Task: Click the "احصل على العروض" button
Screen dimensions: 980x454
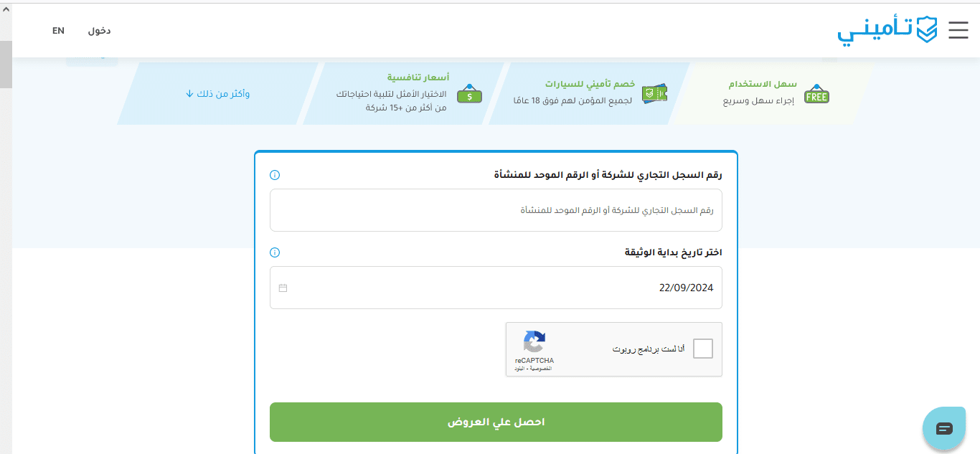Action: tap(496, 422)
